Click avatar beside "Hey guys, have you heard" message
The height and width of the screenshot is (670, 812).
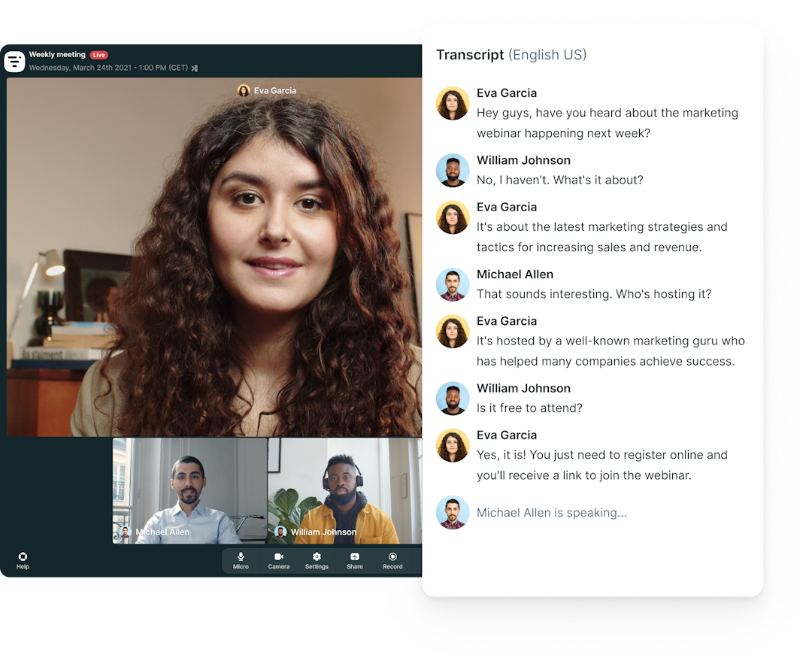pos(453,103)
